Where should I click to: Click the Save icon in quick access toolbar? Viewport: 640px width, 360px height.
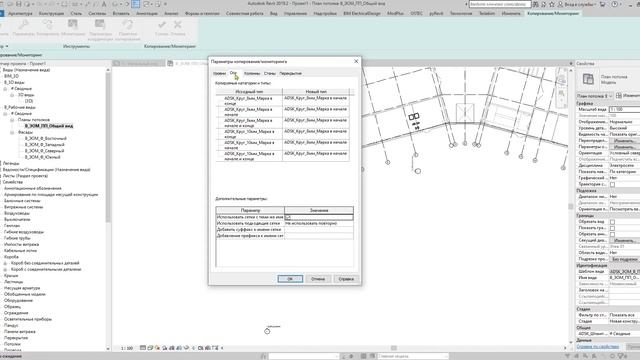point(18,4)
